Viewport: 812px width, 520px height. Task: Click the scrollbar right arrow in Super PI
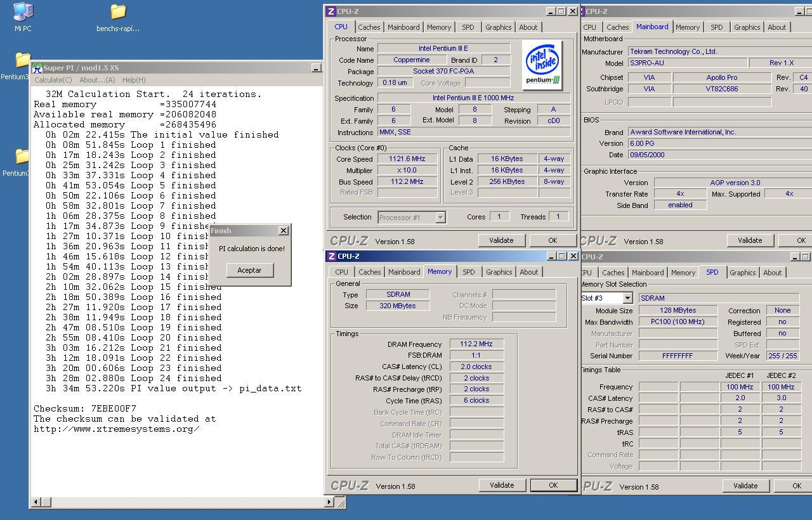329,502
